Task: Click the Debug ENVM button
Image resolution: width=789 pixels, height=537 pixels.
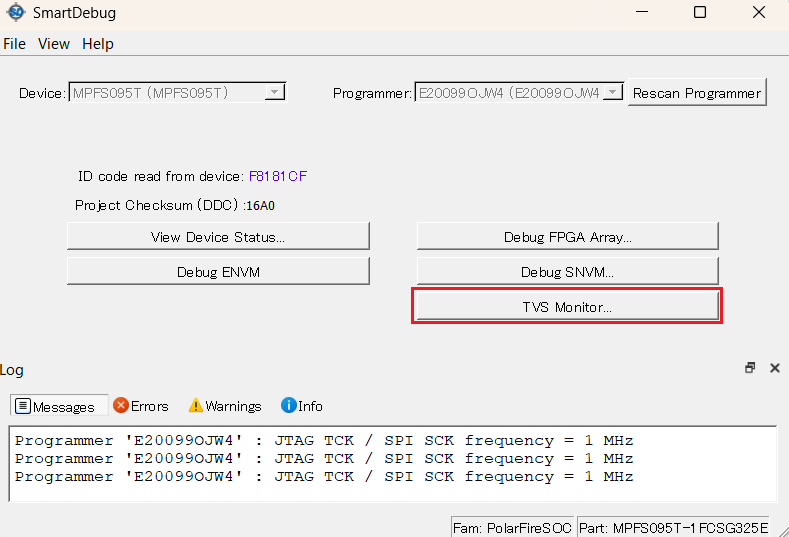Action: 218,272
